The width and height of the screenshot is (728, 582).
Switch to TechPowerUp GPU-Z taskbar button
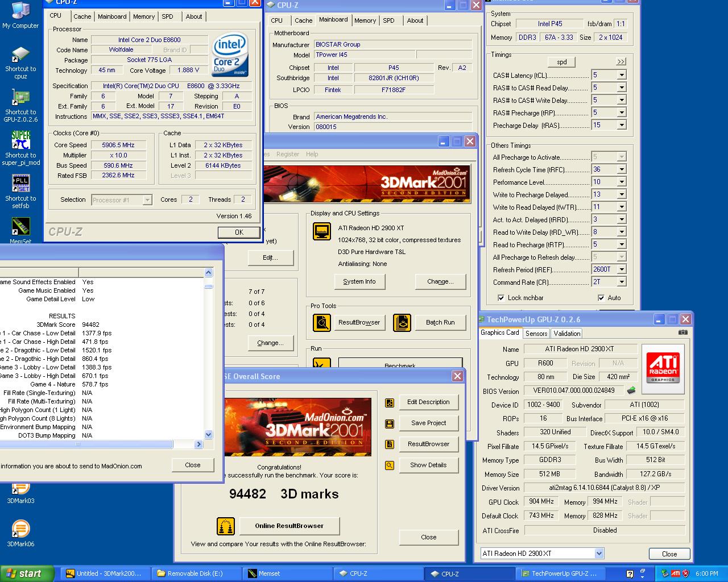pos(559,573)
